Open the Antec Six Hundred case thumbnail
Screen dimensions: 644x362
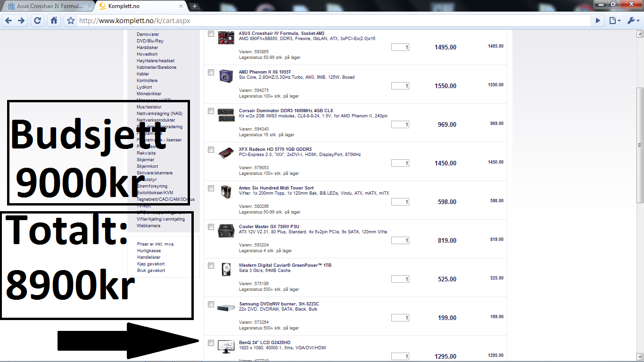[226, 192]
